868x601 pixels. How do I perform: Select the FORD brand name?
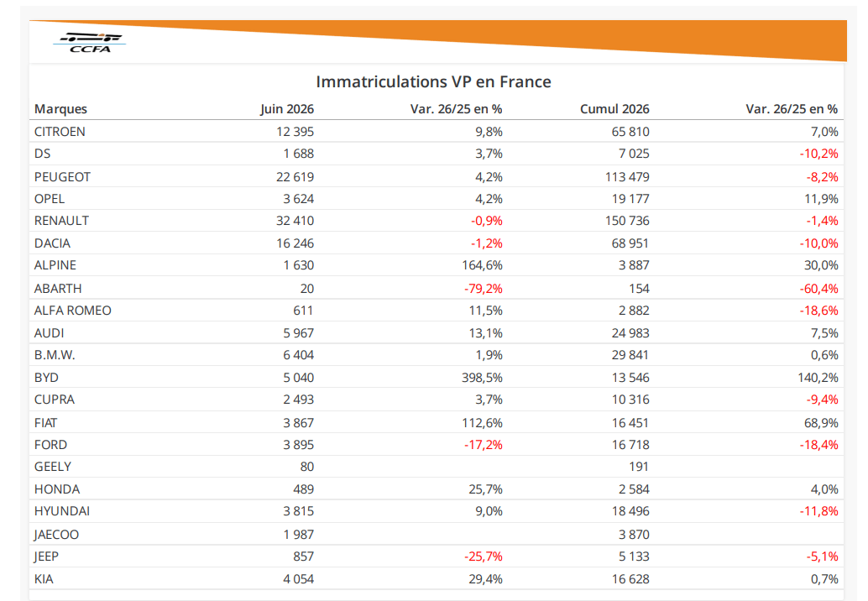50,445
